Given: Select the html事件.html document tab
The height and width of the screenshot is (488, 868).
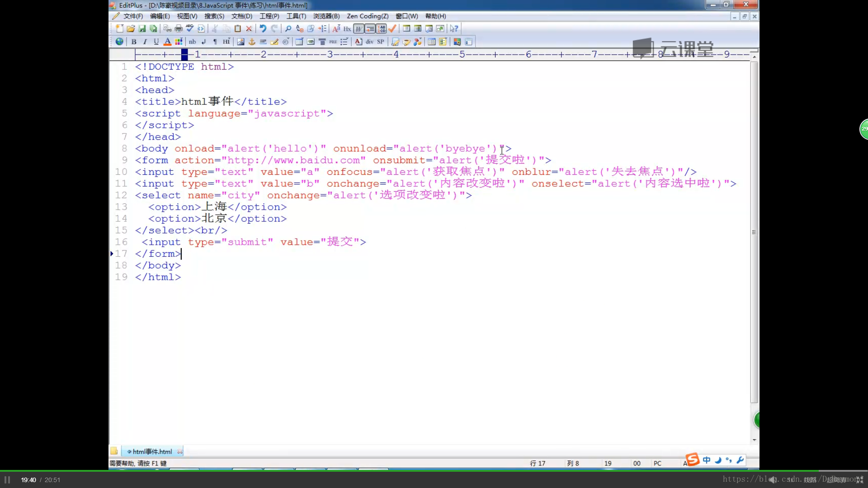Looking at the screenshot, I should pyautogui.click(x=152, y=451).
